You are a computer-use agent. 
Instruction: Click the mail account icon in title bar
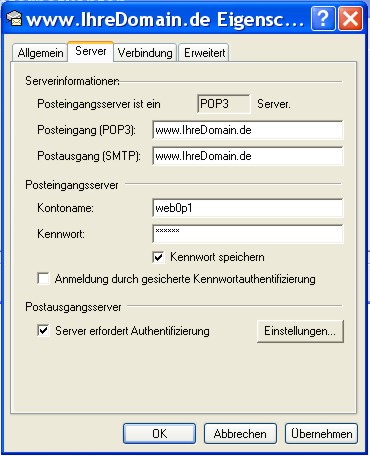14,19
